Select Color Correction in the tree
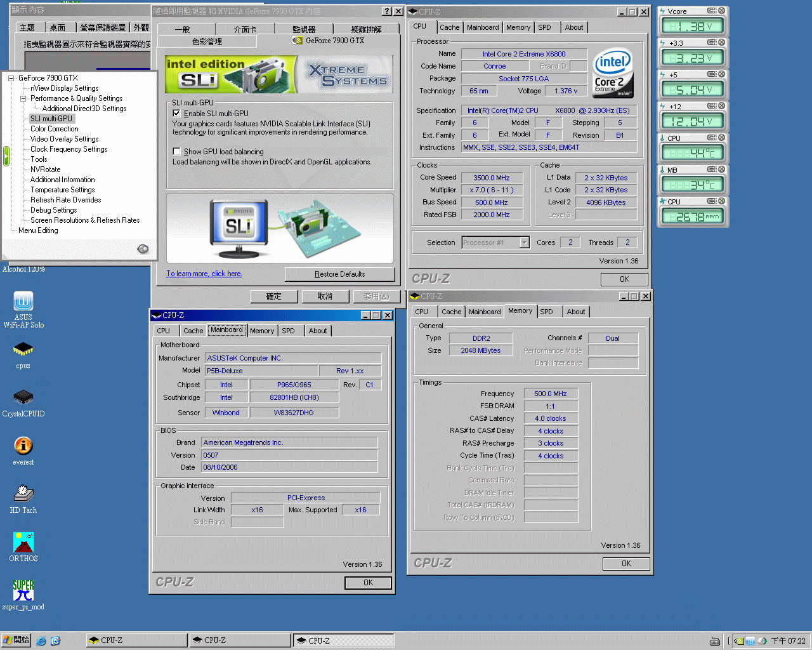The image size is (812, 650). coord(54,129)
